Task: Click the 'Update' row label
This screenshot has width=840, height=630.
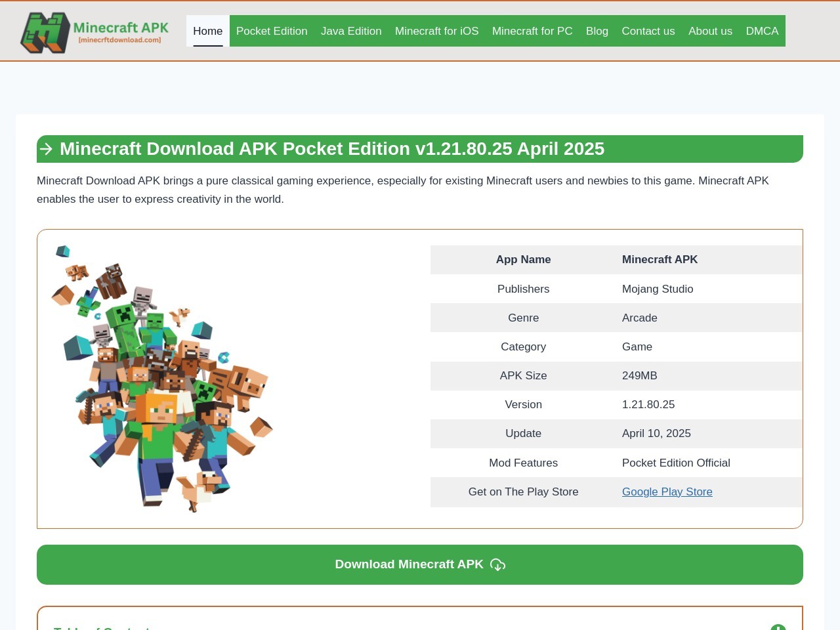Action: tap(524, 433)
